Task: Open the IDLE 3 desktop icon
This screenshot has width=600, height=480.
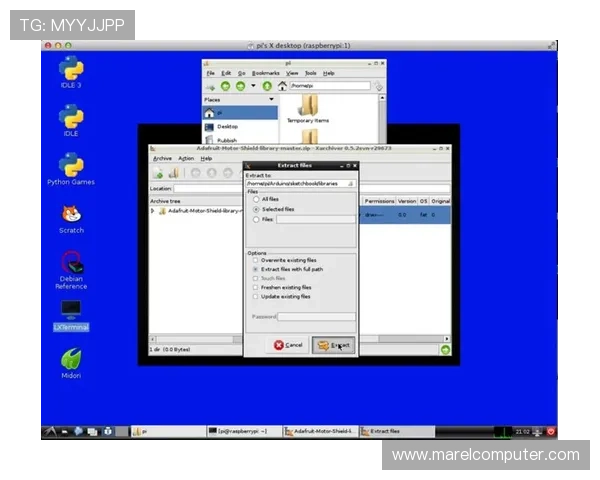Action: (71, 70)
